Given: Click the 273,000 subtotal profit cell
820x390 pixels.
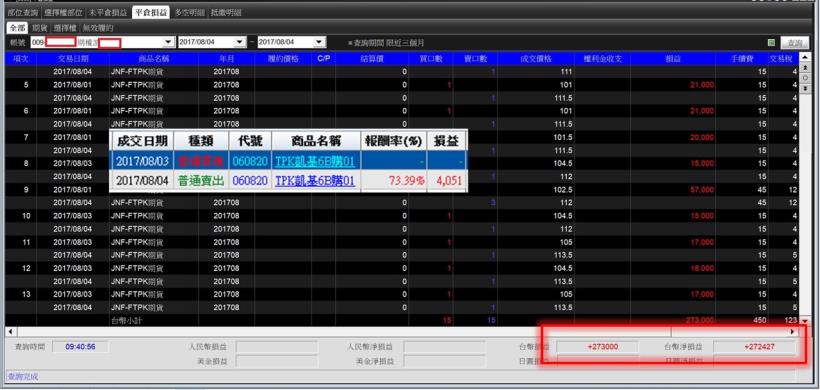Looking at the screenshot, I should coord(673,320).
